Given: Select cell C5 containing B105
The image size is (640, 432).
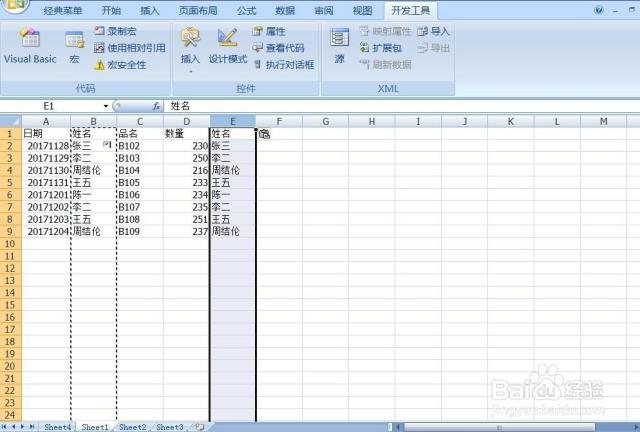Looking at the screenshot, I should (140, 183).
